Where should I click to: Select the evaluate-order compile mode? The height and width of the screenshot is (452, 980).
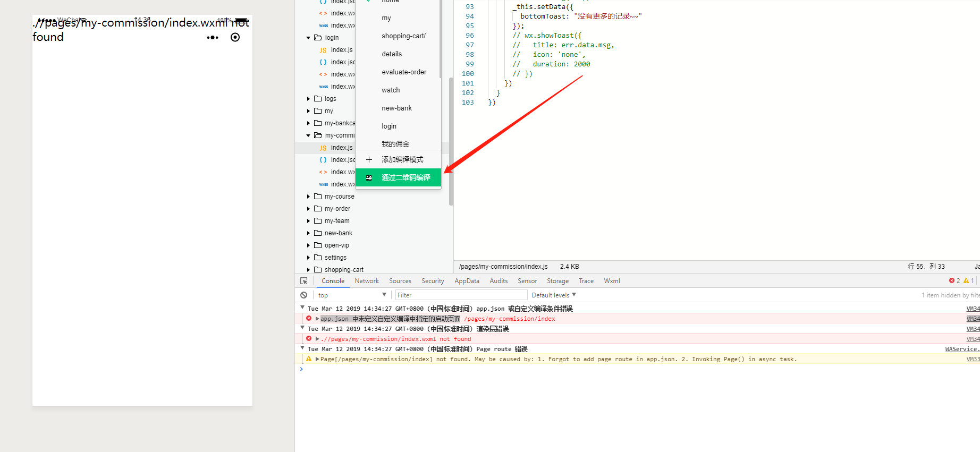click(404, 72)
